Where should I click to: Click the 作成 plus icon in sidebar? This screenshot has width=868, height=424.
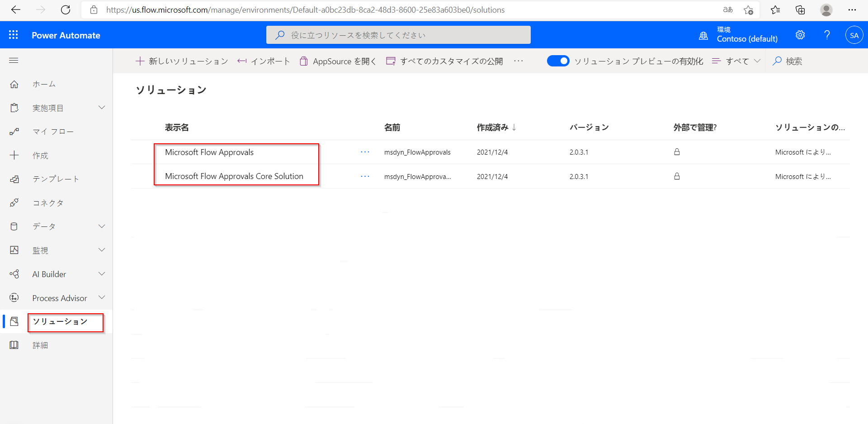(14, 155)
